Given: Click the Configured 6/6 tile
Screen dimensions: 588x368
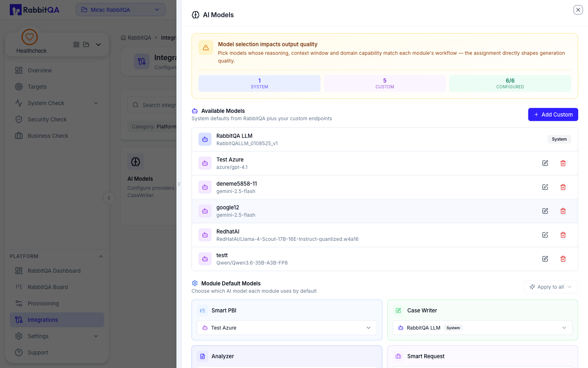Looking at the screenshot, I should pyautogui.click(x=510, y=83).
